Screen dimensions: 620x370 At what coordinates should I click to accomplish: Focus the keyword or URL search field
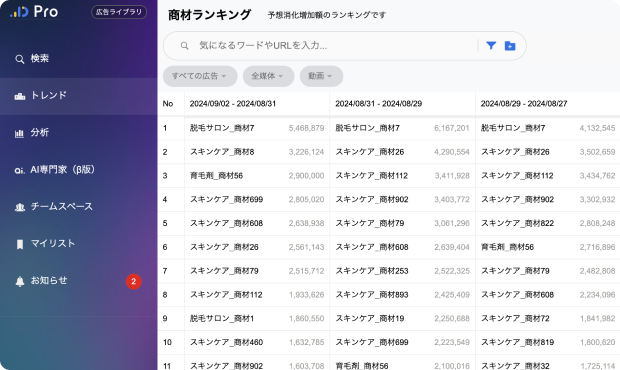point(336,46)
